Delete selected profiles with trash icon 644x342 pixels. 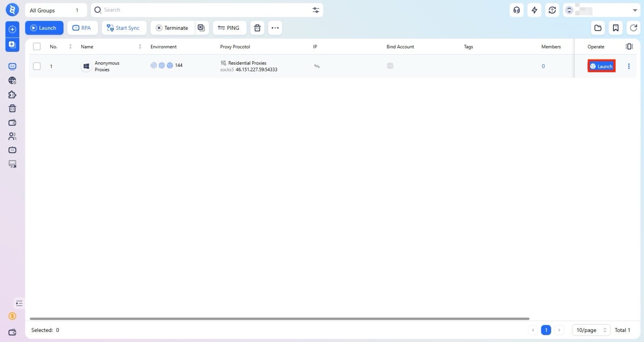pyautogui.click(x=258, y=28)
